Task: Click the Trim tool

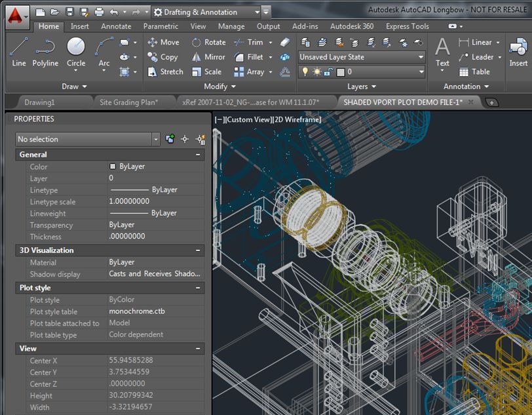Action: (x=249, y=43)
